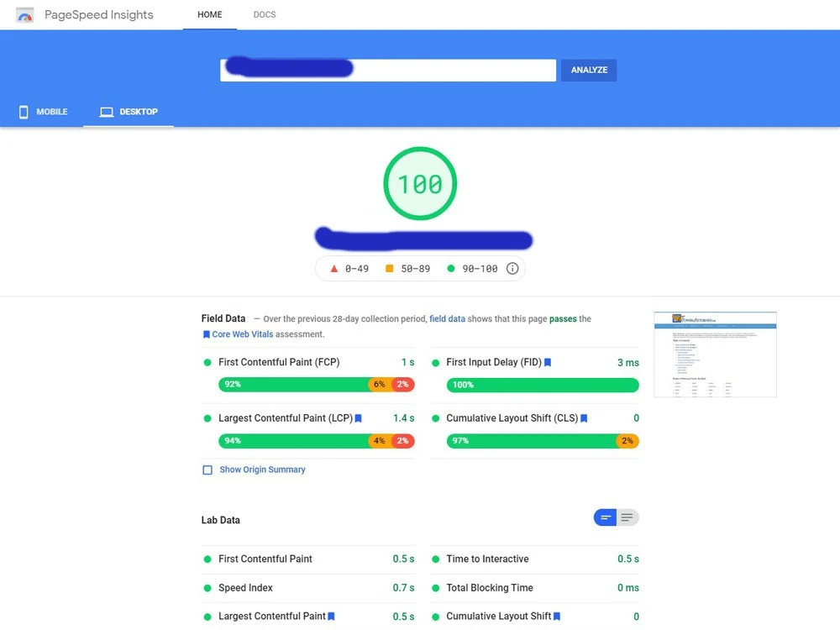Open the Core Web Vitals link

pos(243,334)
